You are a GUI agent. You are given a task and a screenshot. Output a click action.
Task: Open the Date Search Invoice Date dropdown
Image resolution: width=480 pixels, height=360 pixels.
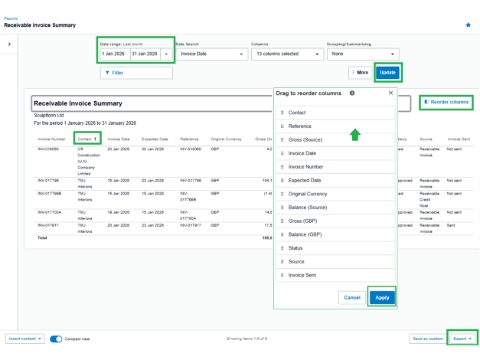pyautogui.click(x=212, y=54)
